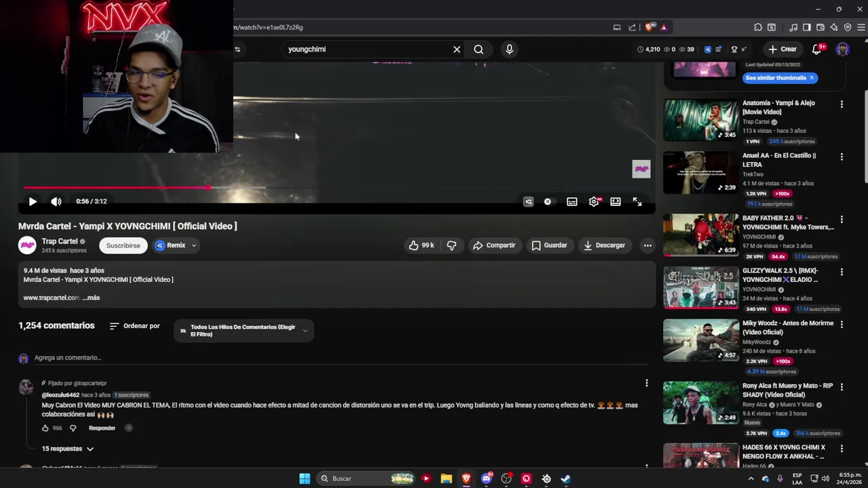The height and width of the screenshot is (488, 868).
Task: Save video with Guardar
Action: tap(549, 245)
